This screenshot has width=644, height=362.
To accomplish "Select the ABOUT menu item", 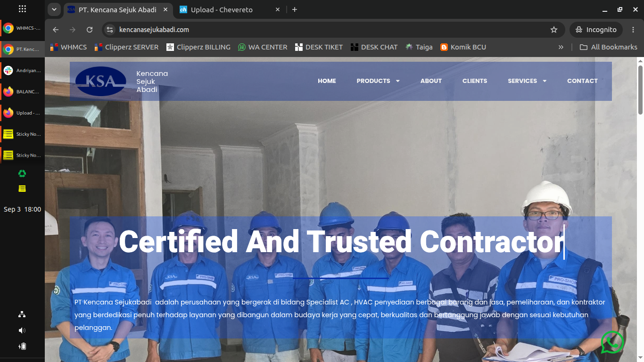I will pyautogui.click(x=431, y=81).
